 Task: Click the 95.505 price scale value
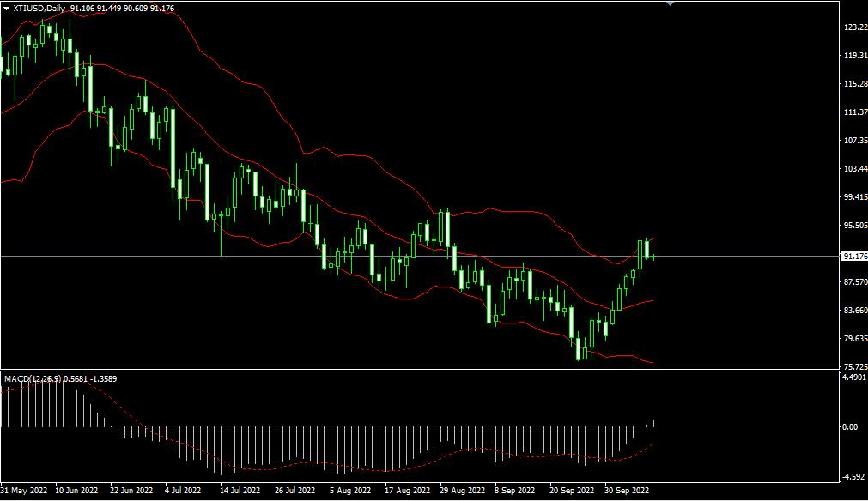pyautogui.click(x=855, y=226)
